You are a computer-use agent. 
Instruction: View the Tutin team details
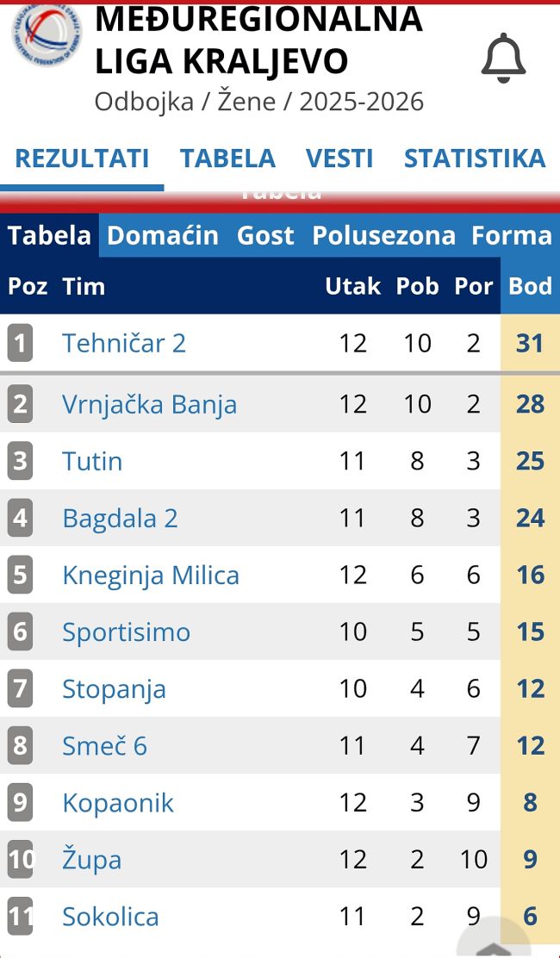[x=92, y=461]
